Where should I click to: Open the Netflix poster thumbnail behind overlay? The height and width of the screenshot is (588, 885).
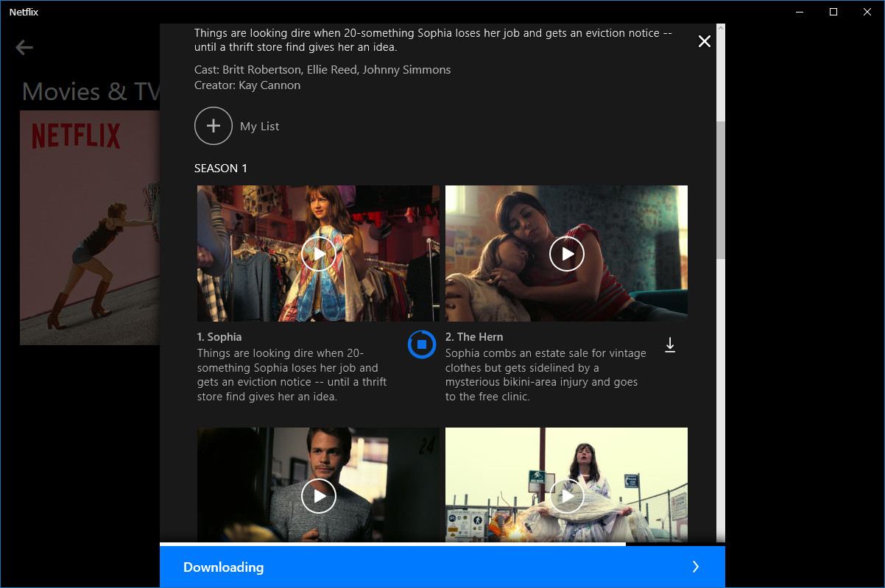[x=90, y=227]
